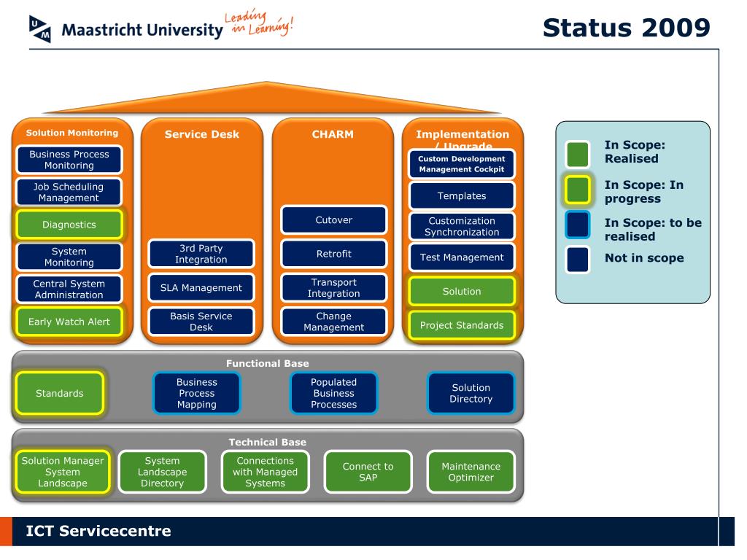This screenshot has width=747, height=560.
Task: Click the 'In Scope: In progress' legend label
Action: [x=643, y=192]
